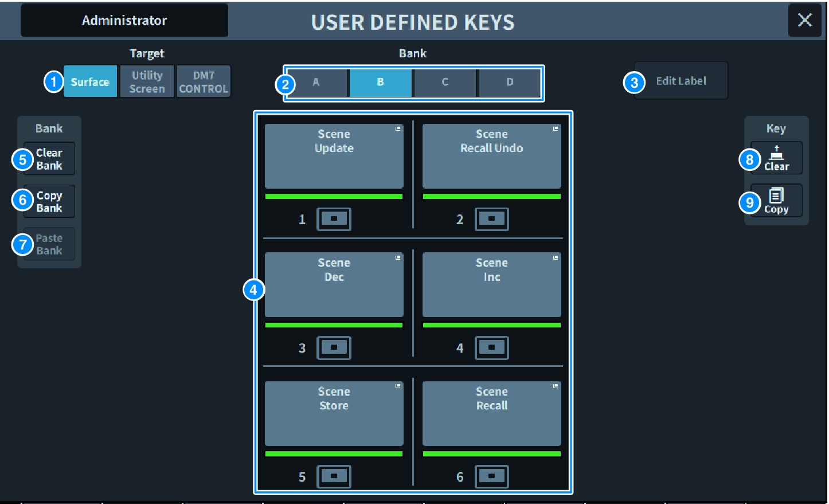829x504 pixels.
Task: Click the Edit Label button
Action: coord(681,80)
